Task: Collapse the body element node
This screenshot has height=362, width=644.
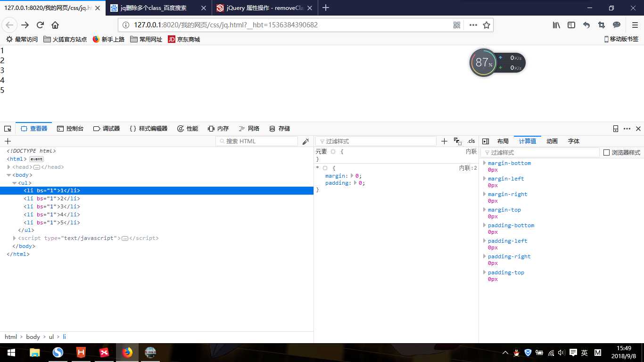Action: 9,175
